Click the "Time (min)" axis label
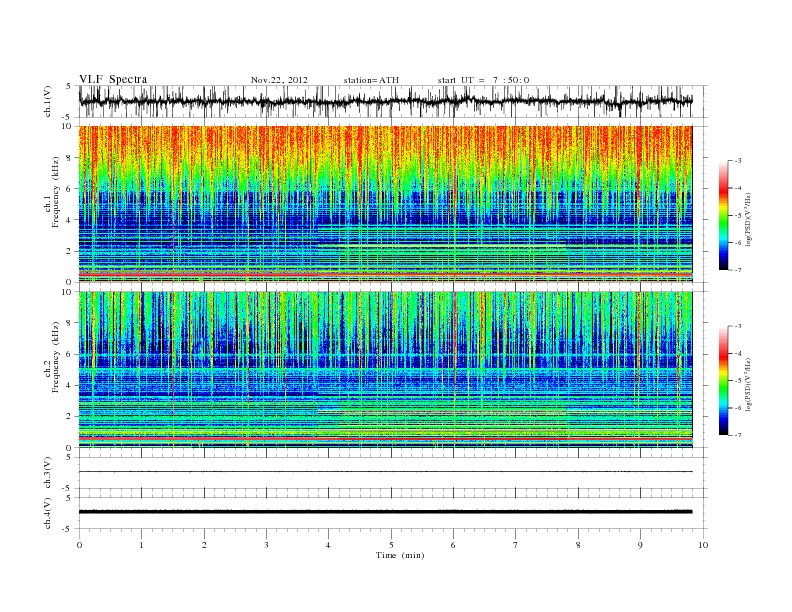Viewport: 792px width, 612px height. click(400, 555)
